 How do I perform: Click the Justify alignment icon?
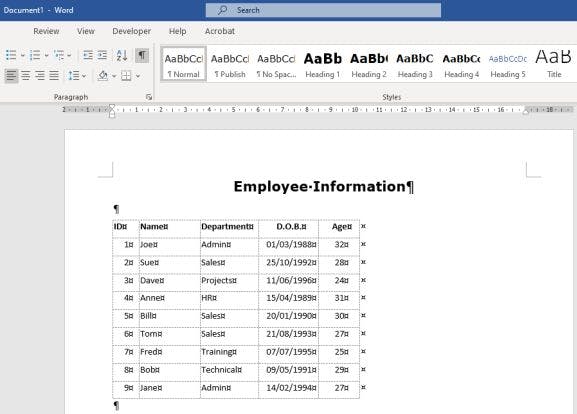click(x=54, y=76)
